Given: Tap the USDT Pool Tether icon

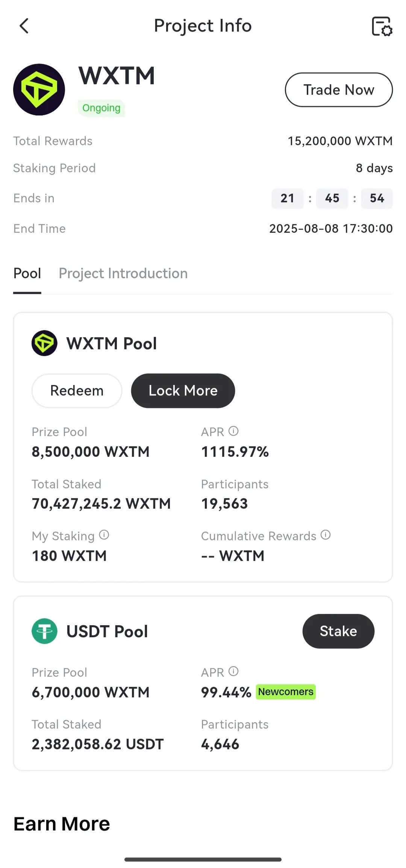Looking at the screenshot, I should coord(44,631).
